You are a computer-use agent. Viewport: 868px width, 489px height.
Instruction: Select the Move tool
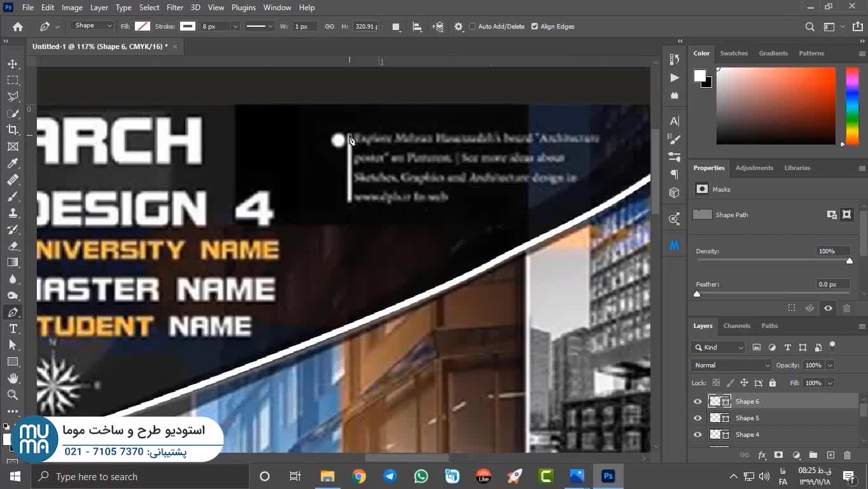tap(13, 64)
